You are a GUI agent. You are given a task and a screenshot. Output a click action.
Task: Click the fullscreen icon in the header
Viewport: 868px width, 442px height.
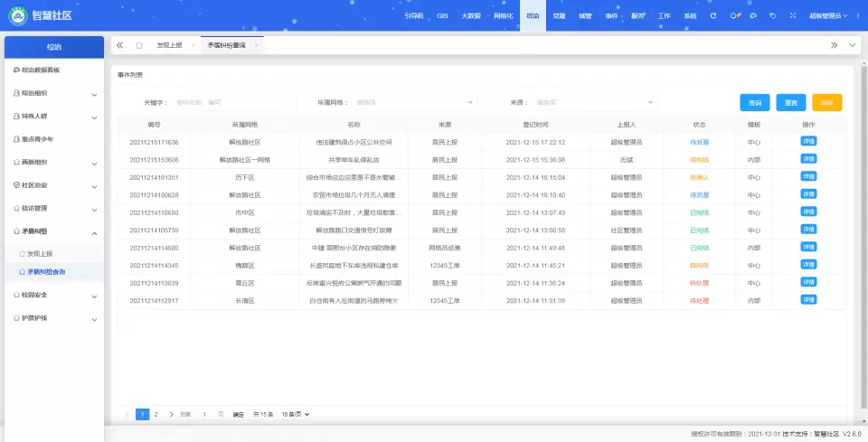793,15
